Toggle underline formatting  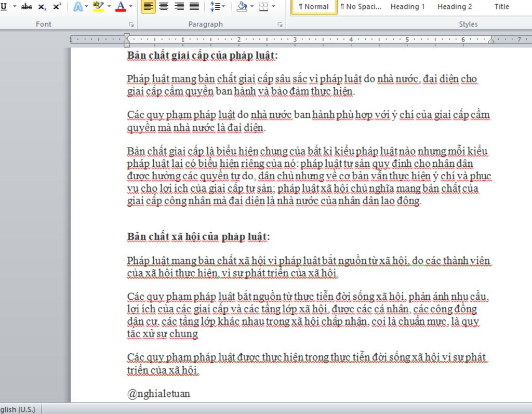(4, 7)
